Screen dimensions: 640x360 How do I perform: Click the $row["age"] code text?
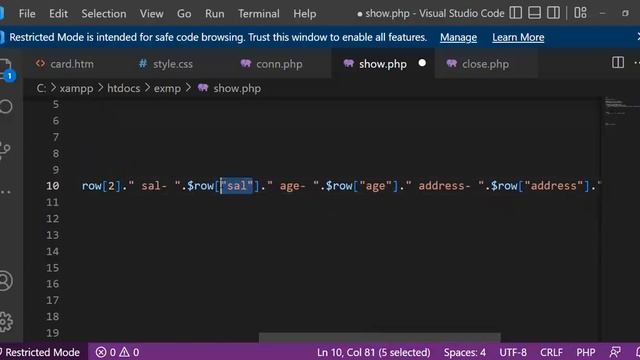[362, 186]
